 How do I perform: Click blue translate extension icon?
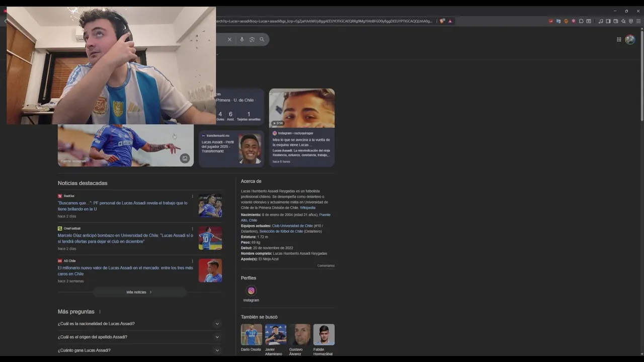coord(558,21)
